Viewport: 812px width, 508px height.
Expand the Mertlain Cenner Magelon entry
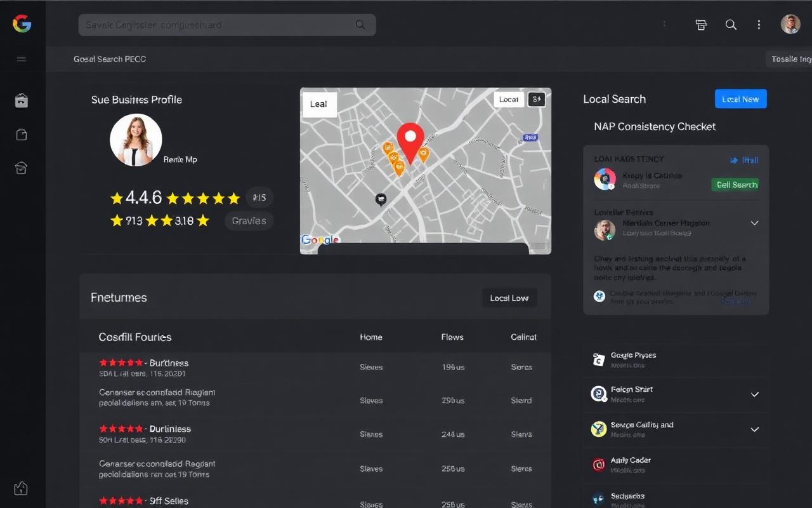(755, 223)
